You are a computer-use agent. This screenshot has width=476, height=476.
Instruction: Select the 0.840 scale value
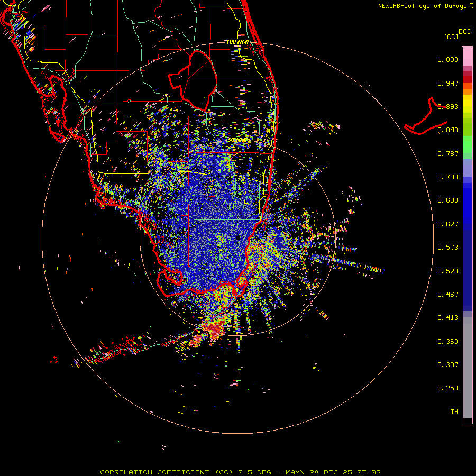point(448,130)
